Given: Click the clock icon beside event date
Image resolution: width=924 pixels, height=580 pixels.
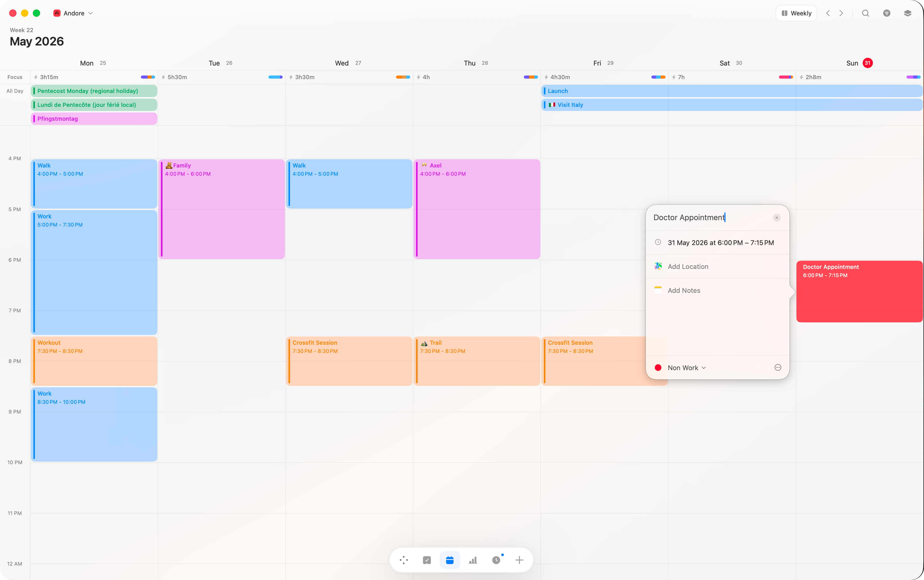Looking at the screenshot, I should [x=658, y=242].
